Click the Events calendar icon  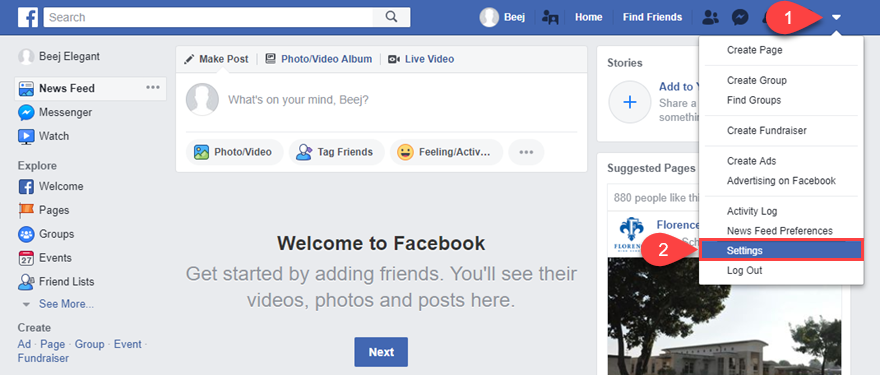[26, 258]
